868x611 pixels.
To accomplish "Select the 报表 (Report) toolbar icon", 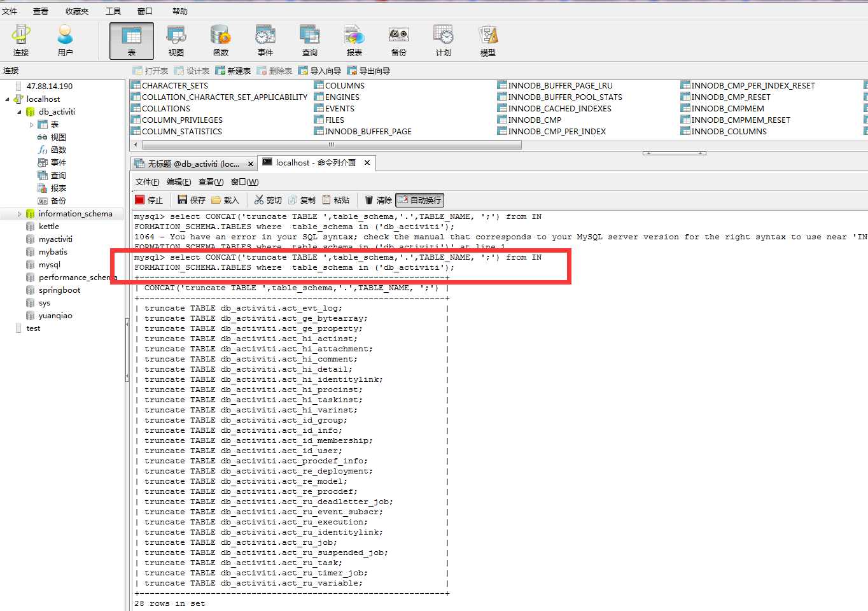I will [x=354, y=41].
